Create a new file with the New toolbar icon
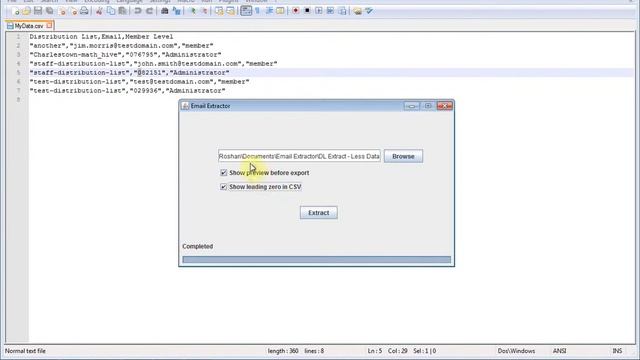 [16, 11]
